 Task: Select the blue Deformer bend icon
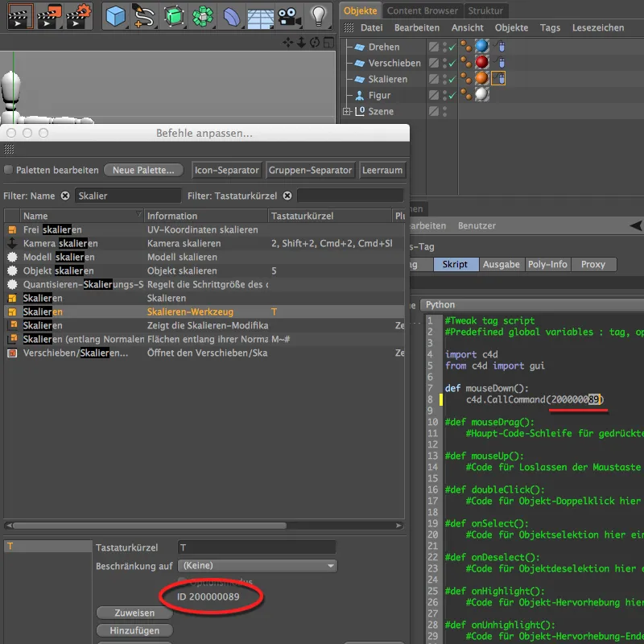pyautogui.click(x=232, y=17)
